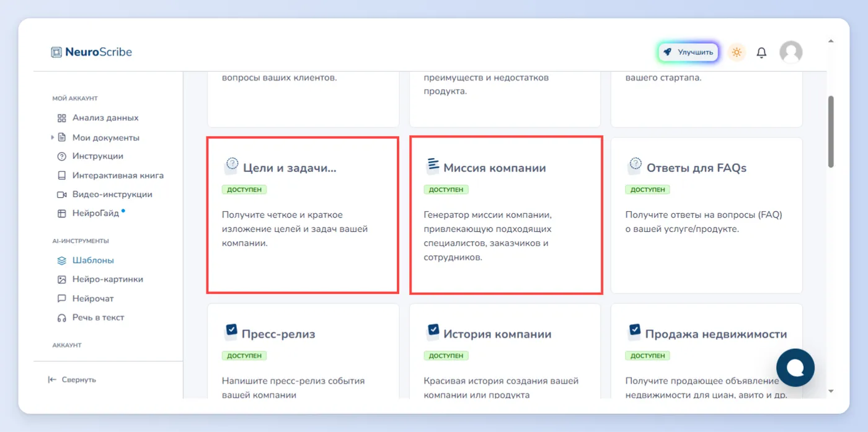Click the grid icon beside Анализ данных
The image size is (868, 432).
point(61,118)
